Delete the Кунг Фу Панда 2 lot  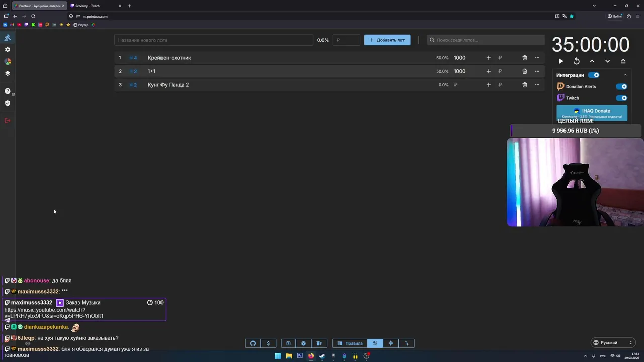(524, 85)
